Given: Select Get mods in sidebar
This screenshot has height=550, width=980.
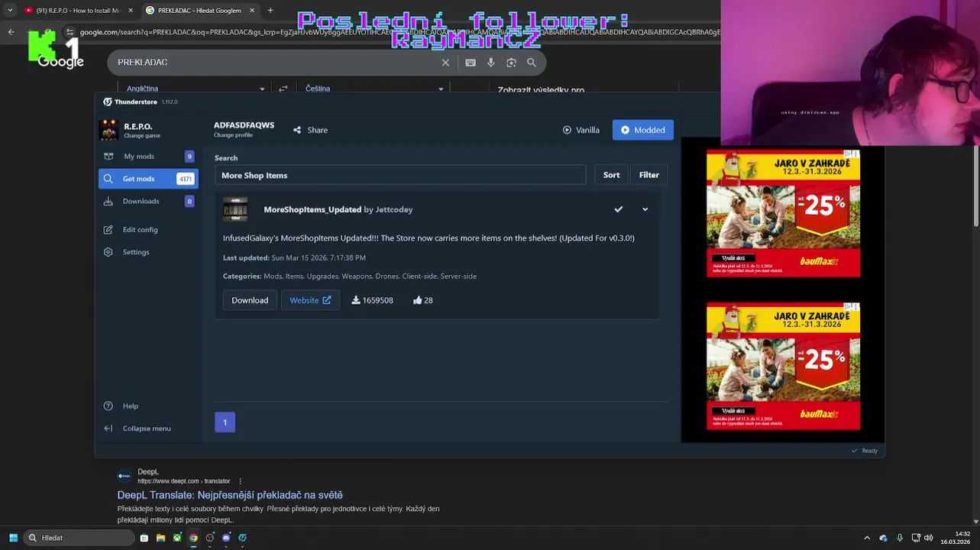Looking at the screenshot, I should click(147, 179).
